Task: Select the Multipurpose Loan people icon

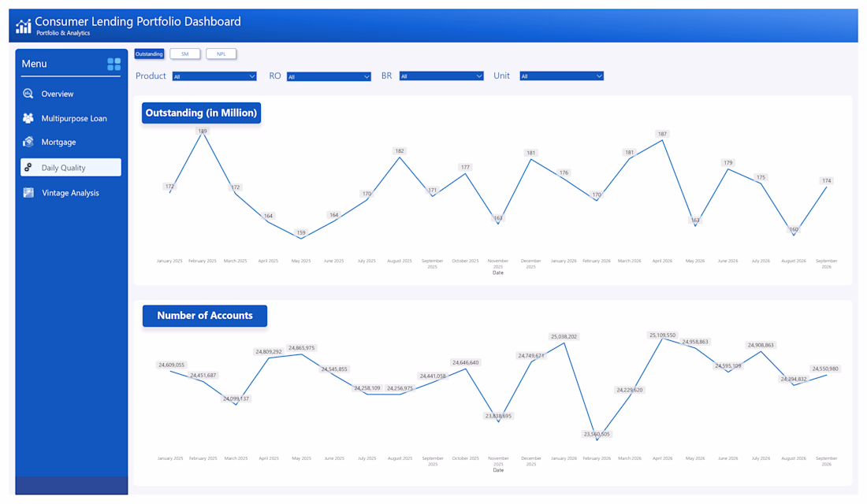Action: [x=28, y=117]
